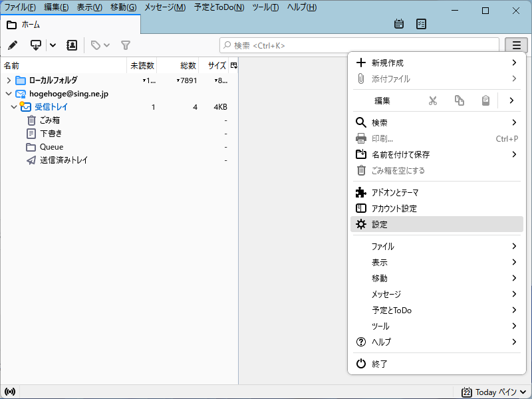The width and height of the screenshot is (532, 399).
Task: Open 名前を付けて保存 submenu
Action: (x=437, y=154)
